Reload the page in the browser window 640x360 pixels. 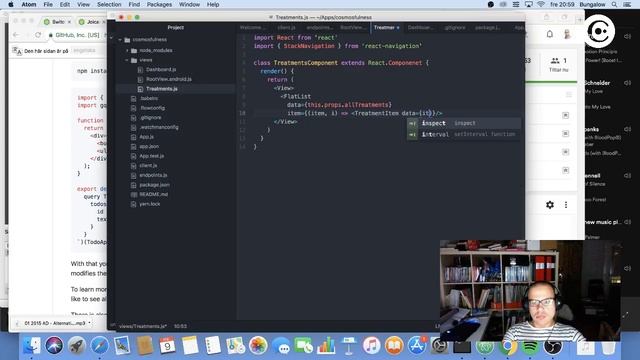(x=38, y=35)
